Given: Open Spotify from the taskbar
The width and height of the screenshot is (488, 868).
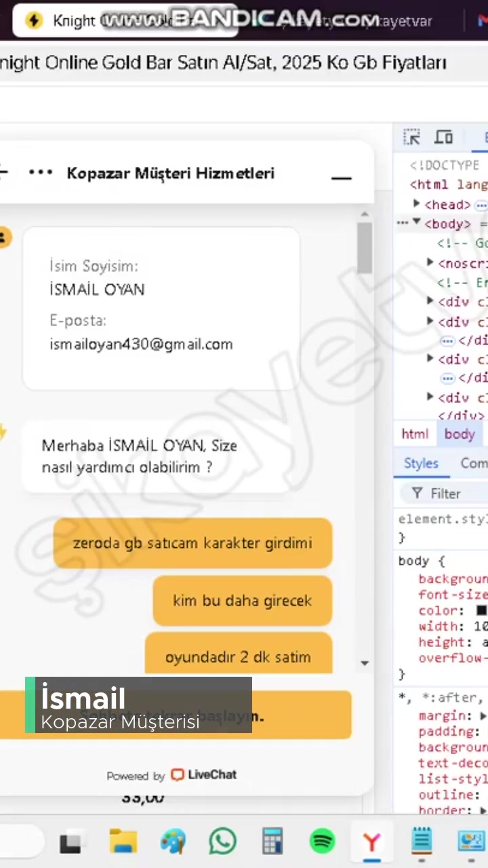Looking at the screenshot, I should pyautogui.click(x=322, y=842).
